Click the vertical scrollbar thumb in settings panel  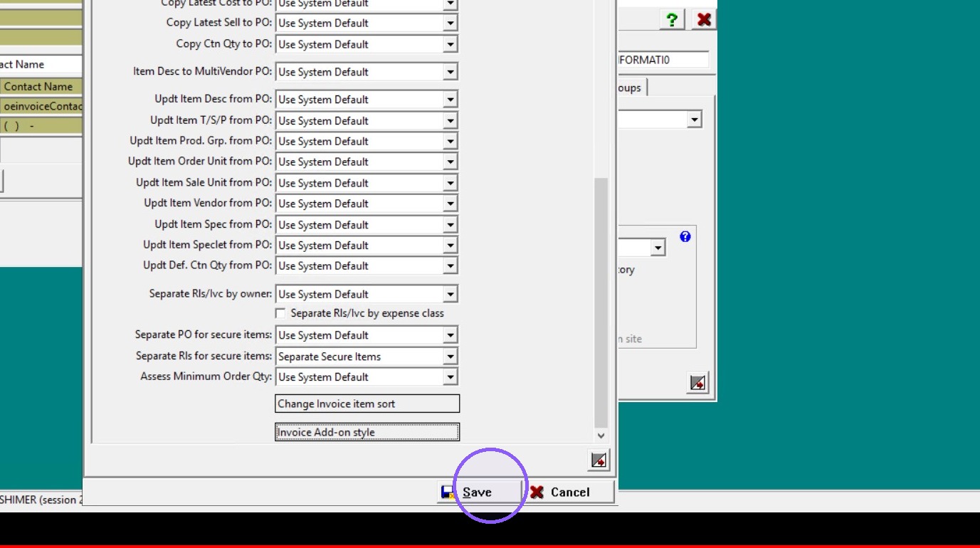(x=601, y=302)
